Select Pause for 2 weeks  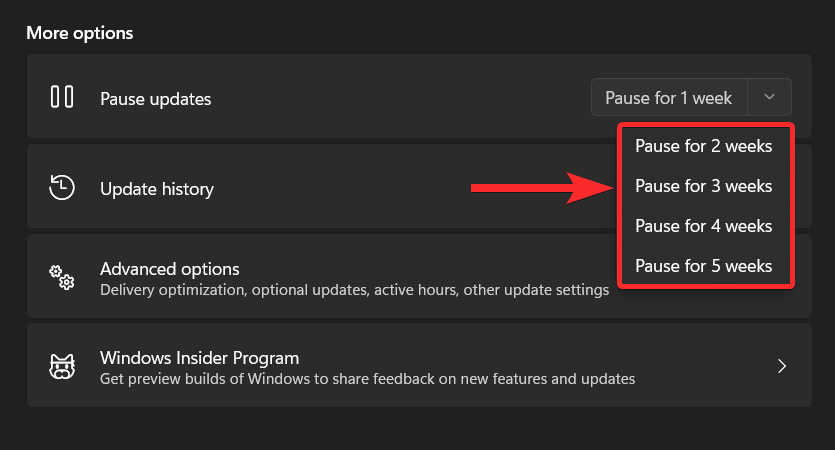click(703, 146)
